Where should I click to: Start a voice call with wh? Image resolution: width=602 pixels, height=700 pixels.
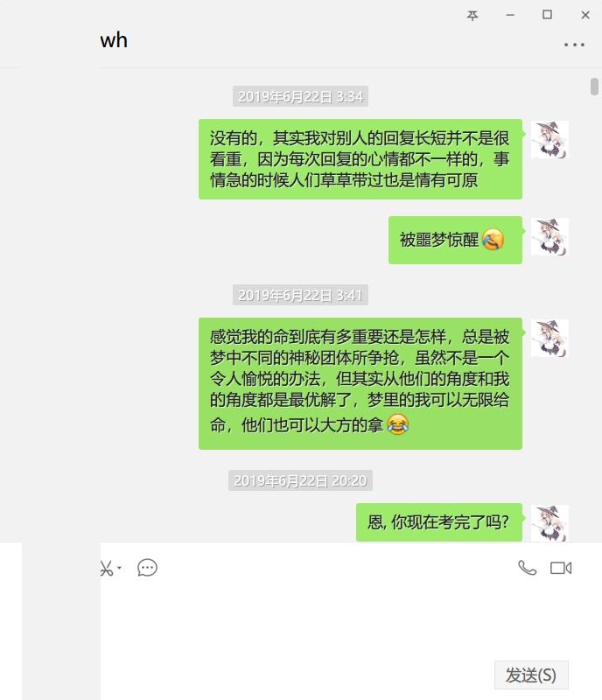click(528, 568)
